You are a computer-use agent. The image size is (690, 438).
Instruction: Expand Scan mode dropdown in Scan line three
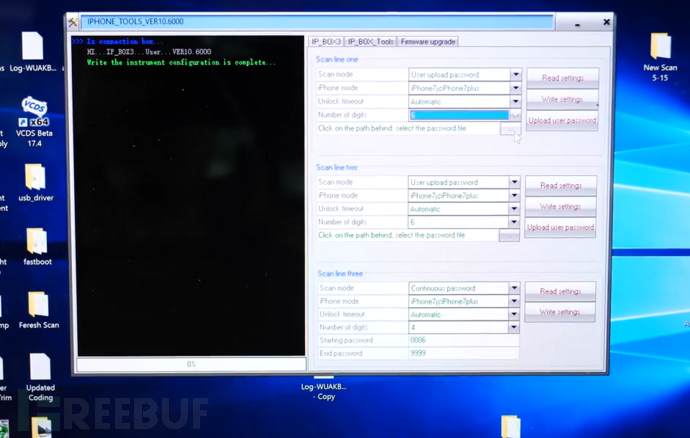[x=514, y=288]
